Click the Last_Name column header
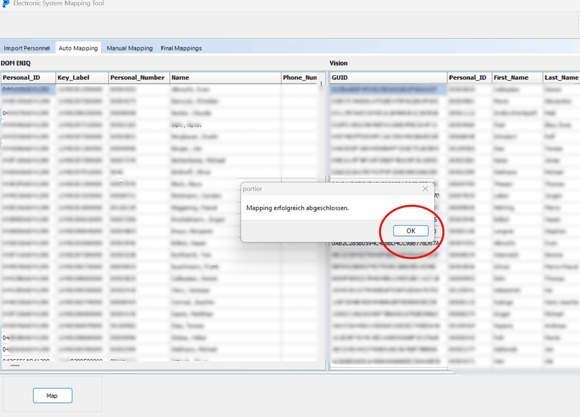The height and width of the screenshot is (417, 580). (x=561, y=77)
